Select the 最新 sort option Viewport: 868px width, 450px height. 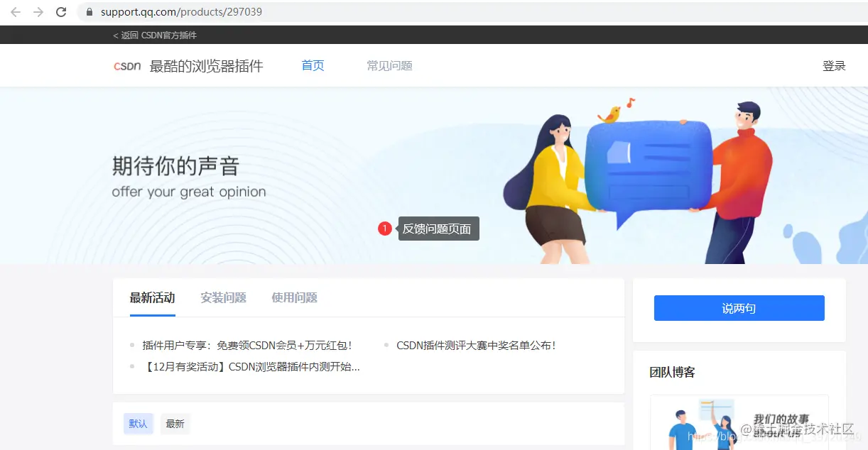click(175, 424)
